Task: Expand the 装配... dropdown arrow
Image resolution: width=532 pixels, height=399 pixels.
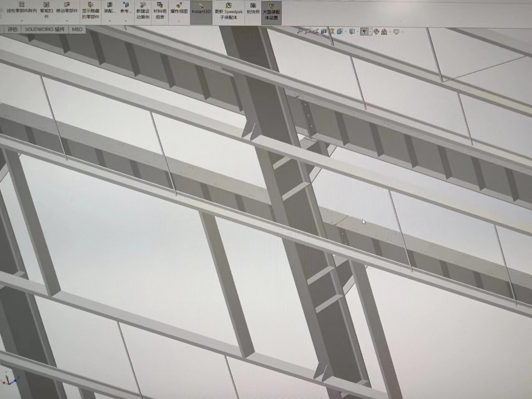Action: 109,21
